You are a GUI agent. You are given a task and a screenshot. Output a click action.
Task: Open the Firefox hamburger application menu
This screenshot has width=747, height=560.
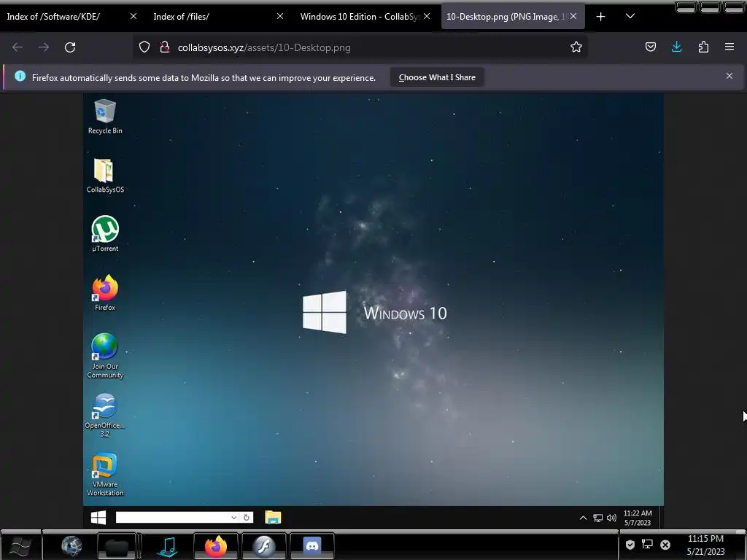(729, 47)
